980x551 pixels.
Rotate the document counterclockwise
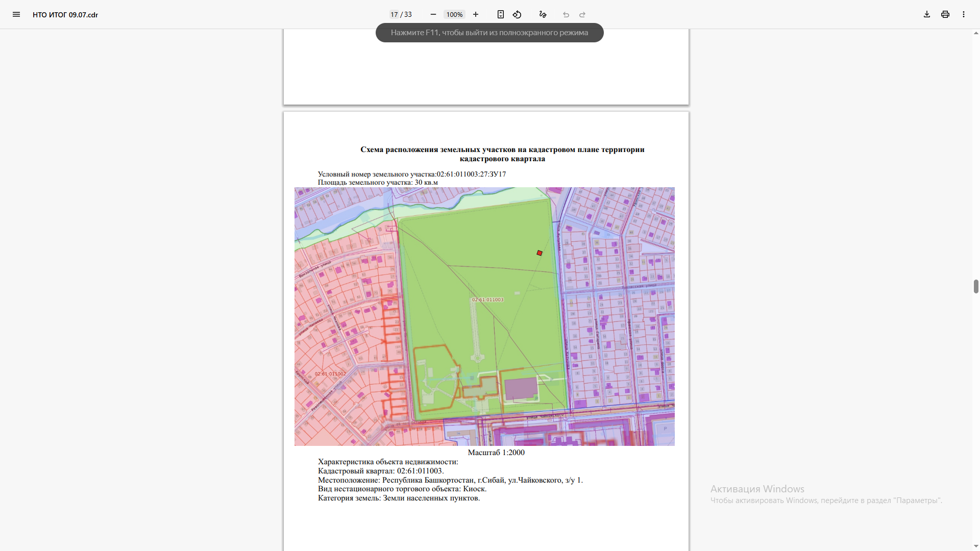click(x=517, y=14)
